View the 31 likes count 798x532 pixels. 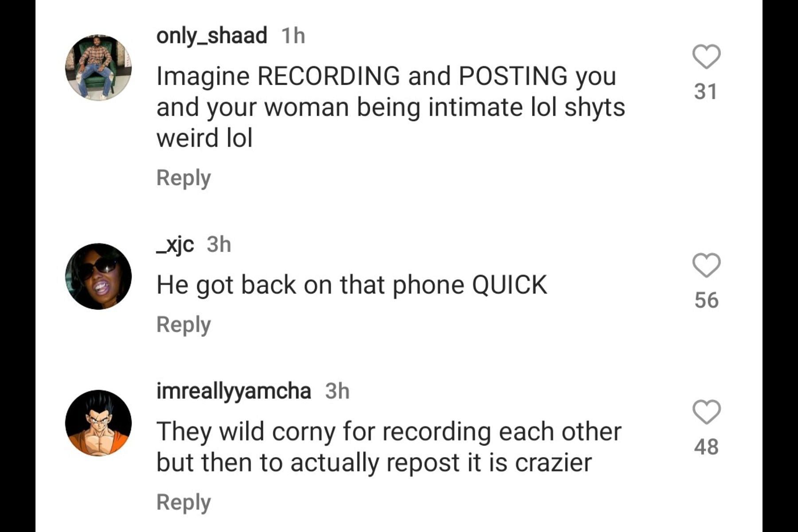point(706,92)
